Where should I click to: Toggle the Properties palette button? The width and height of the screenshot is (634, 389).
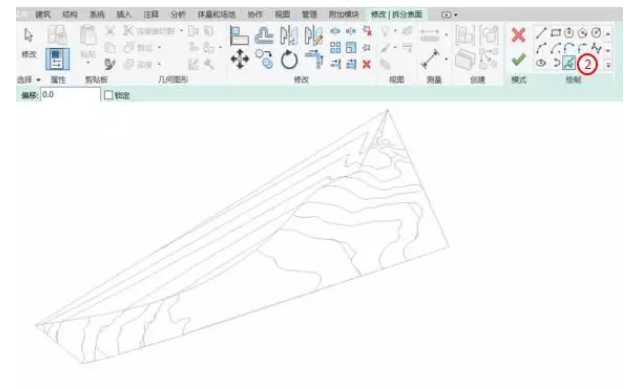[x=57, y=59]
